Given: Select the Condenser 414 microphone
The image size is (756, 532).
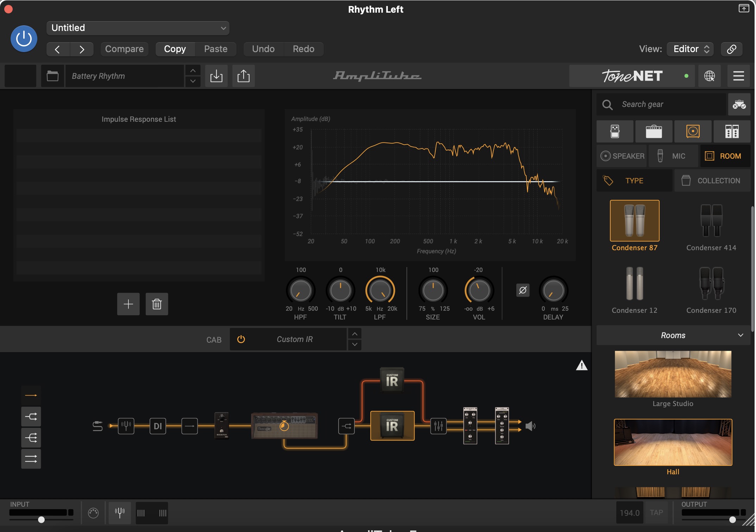Looking at the screenshot, I should click(711, 221).
